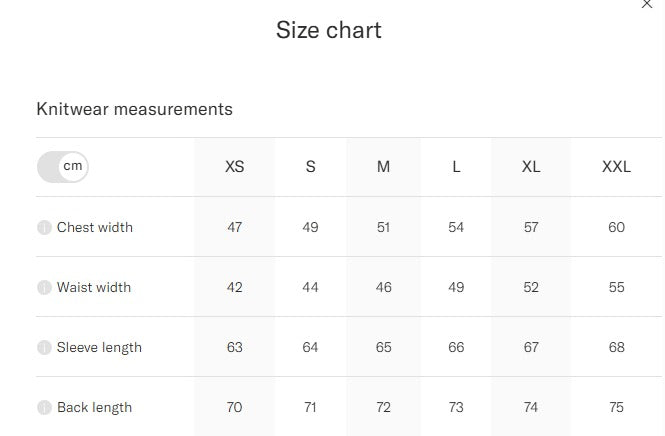Click the info icon beside Chest width

[44, 227]
